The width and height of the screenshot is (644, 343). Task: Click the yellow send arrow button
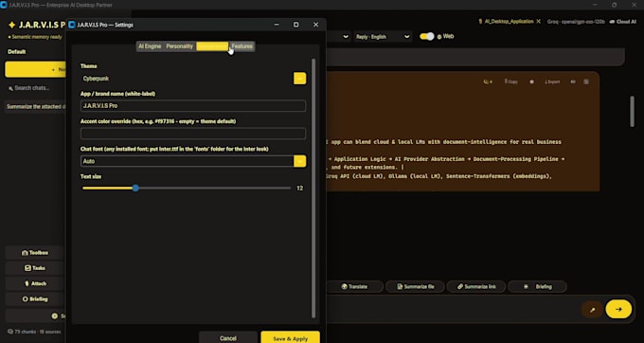point(618,309)
